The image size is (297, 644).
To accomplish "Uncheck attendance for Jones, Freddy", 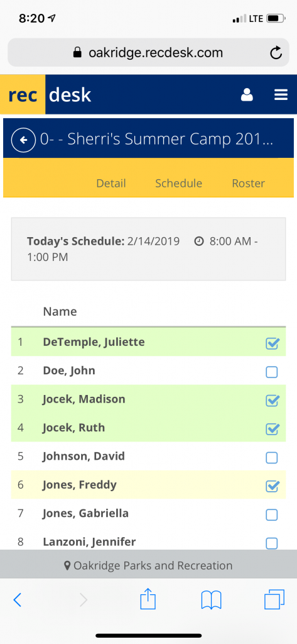I will click(x=272, y=486).
